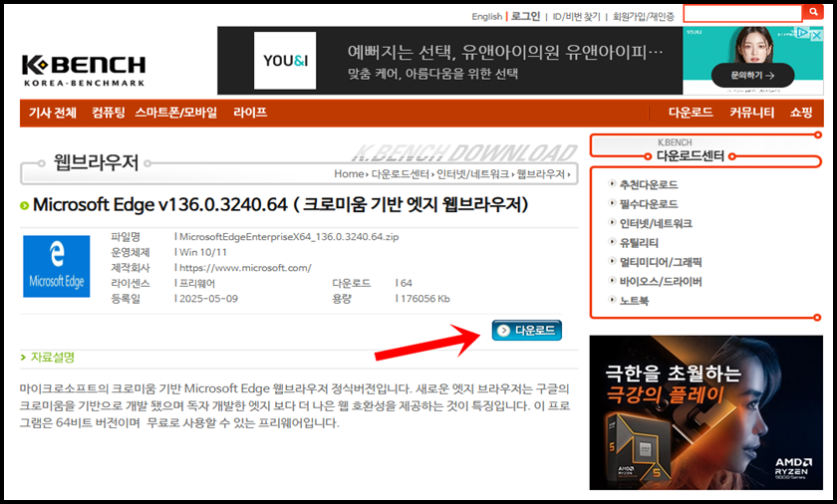Focus the site search input field
Viewport: 837px width, 504px height.
tap(742, 13)
